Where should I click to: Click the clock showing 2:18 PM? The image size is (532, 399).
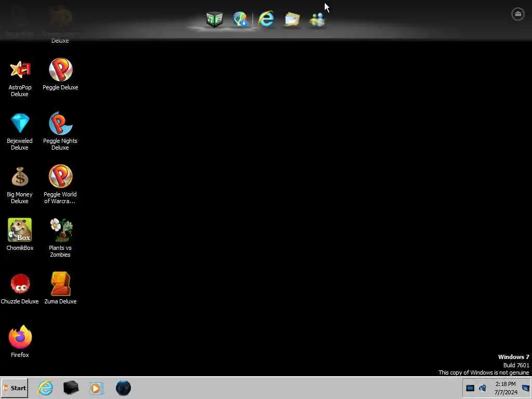506,388
